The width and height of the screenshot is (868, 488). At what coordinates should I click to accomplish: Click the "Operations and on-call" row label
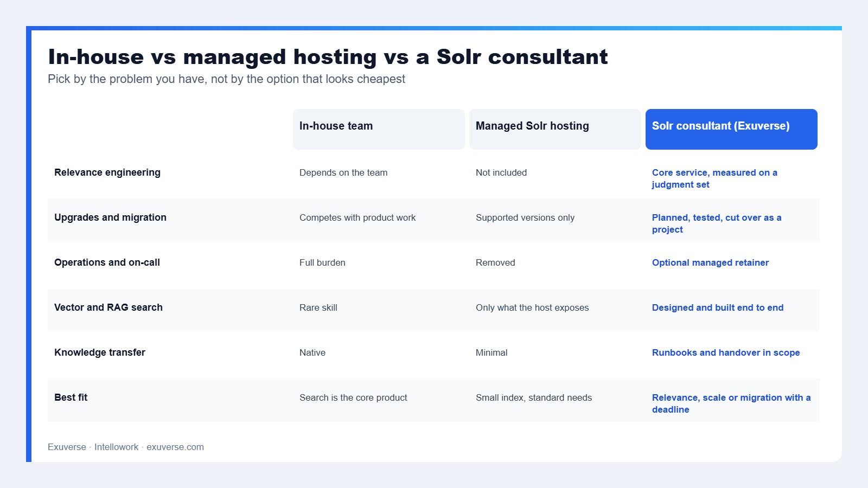tap(107, 262)
